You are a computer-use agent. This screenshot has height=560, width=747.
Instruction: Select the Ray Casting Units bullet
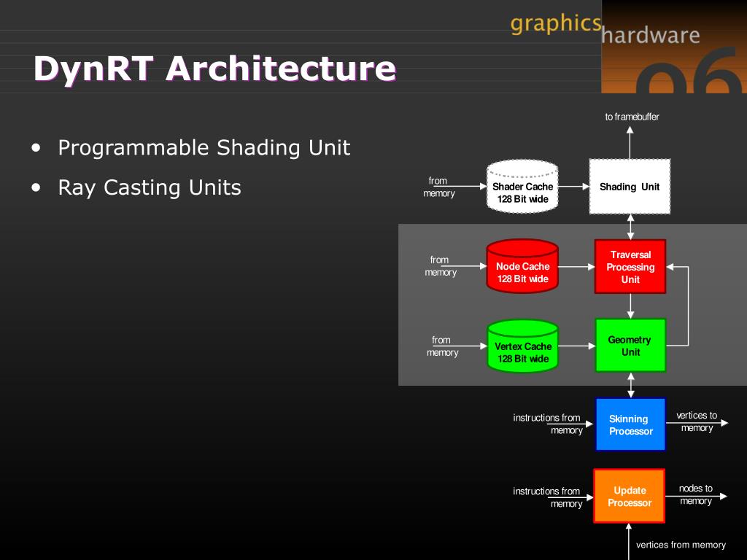point(149,187)
